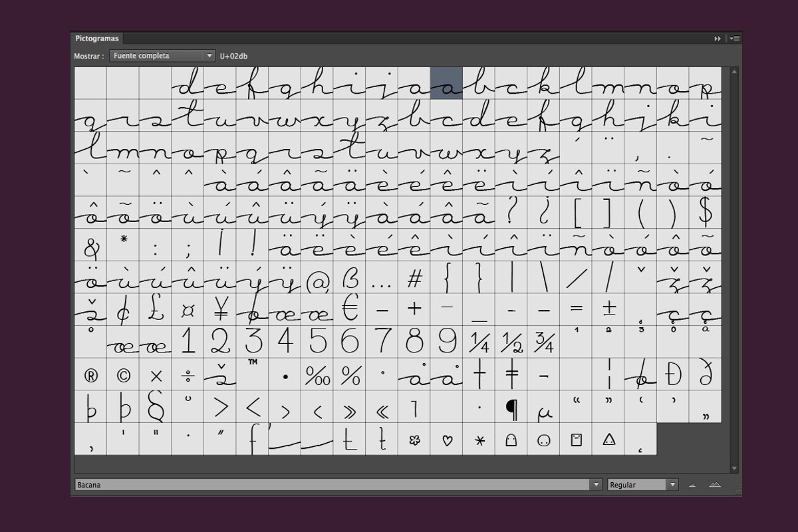Click the scrollbar up arrow
The image size is (798, 532).
pos(734,71)
